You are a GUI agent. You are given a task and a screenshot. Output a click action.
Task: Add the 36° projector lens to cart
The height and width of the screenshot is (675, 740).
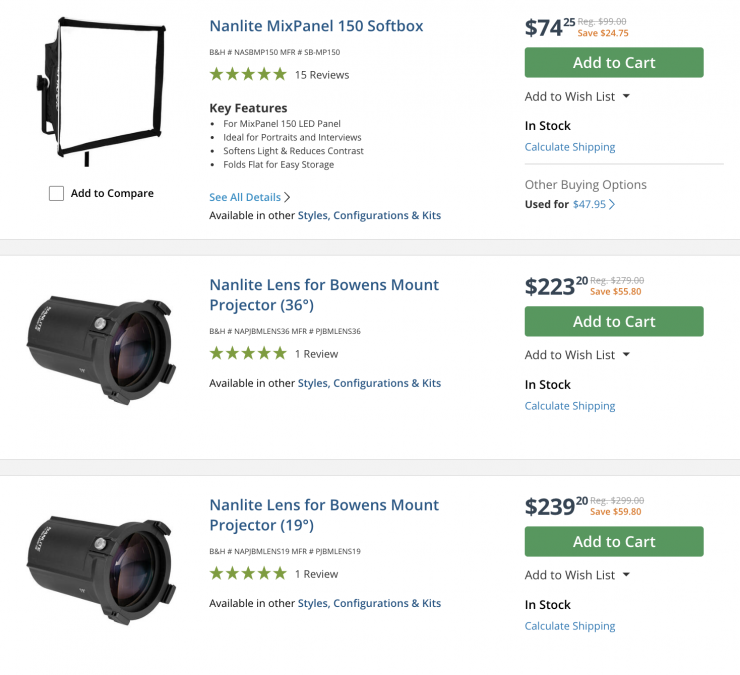[x=614, y=322]
